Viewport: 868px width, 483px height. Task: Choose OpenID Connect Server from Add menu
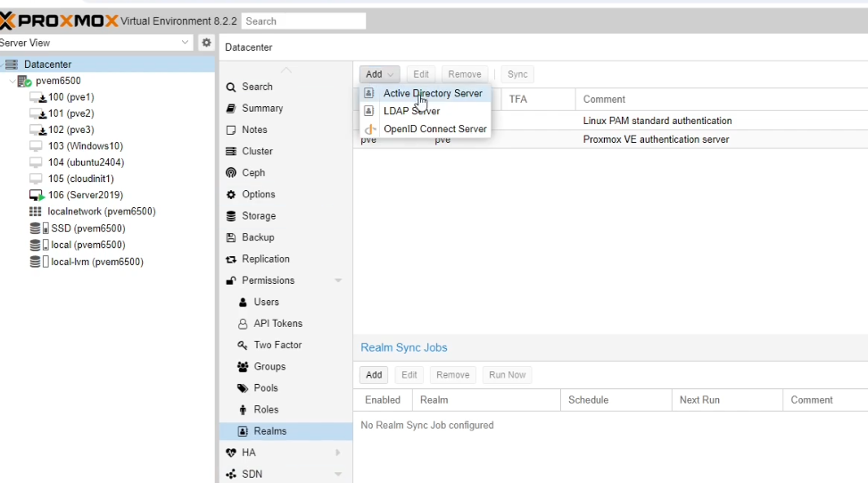(x=426, y=129)
